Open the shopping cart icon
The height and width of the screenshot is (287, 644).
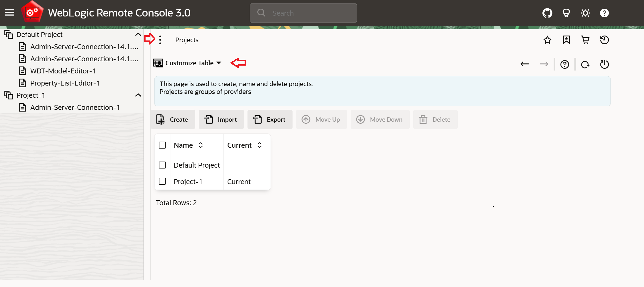[x=585, y=40]
